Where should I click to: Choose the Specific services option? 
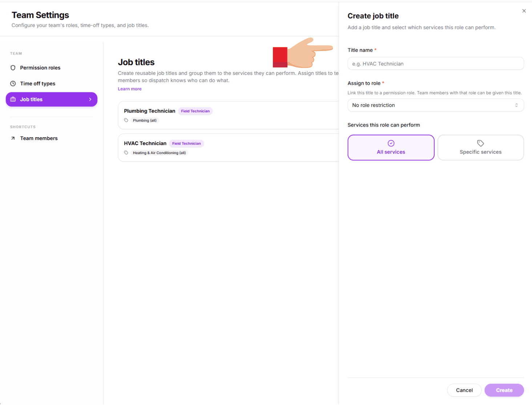pos(480,148)
